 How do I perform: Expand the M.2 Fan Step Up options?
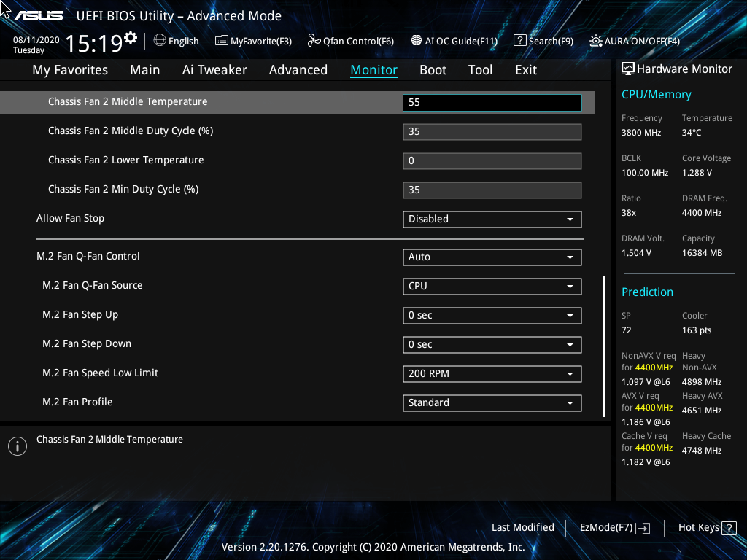492,315
